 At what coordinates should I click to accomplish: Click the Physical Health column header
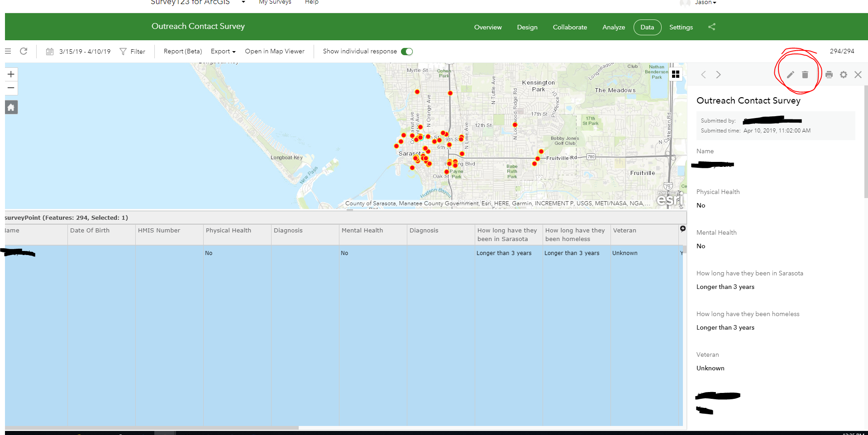(238, 235)
